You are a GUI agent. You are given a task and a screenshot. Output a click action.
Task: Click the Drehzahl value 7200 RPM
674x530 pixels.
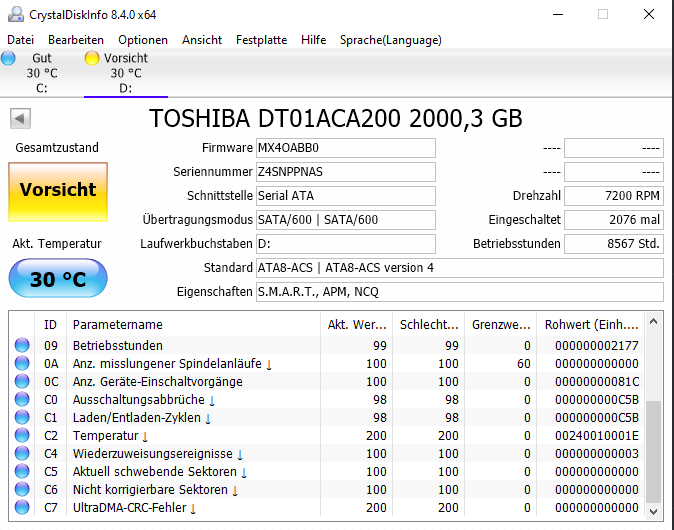614,196
